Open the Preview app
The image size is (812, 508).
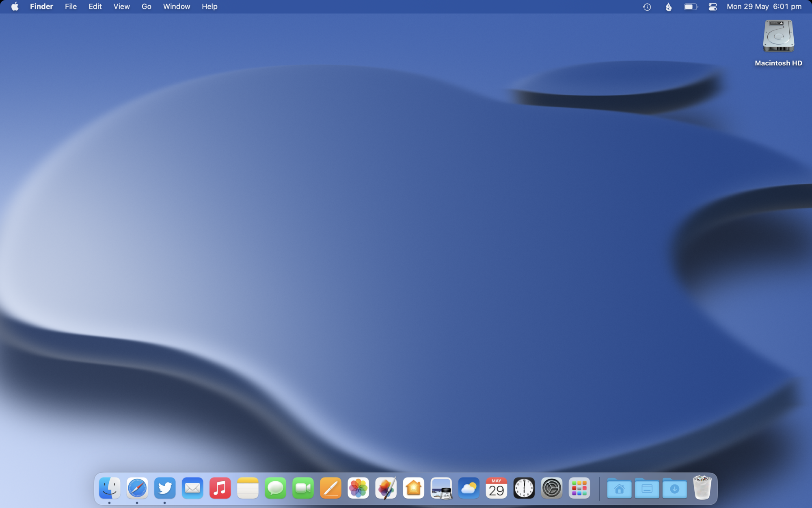[441, 488]
